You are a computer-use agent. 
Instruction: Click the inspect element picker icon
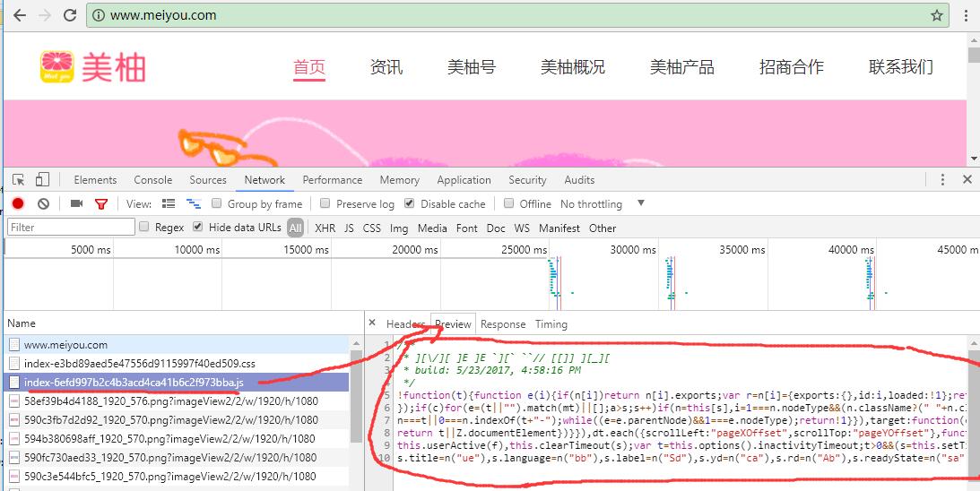pos(18,179)
